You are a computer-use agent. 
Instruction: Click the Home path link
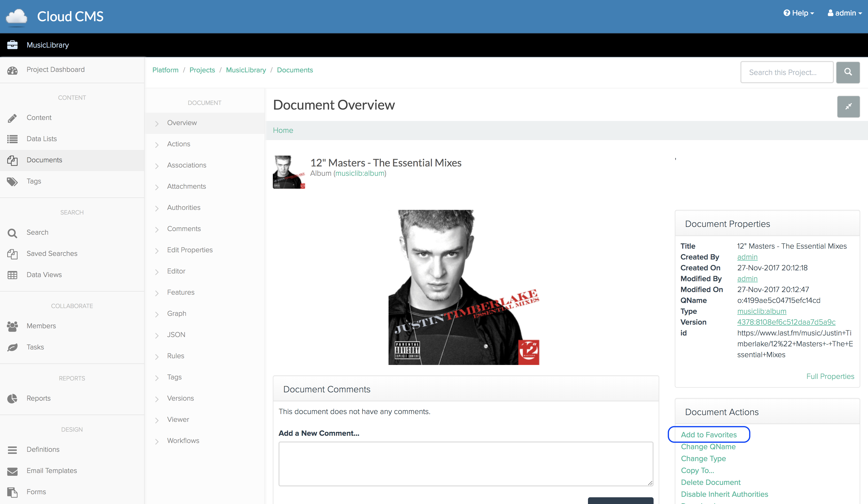(x=283, y=130)
